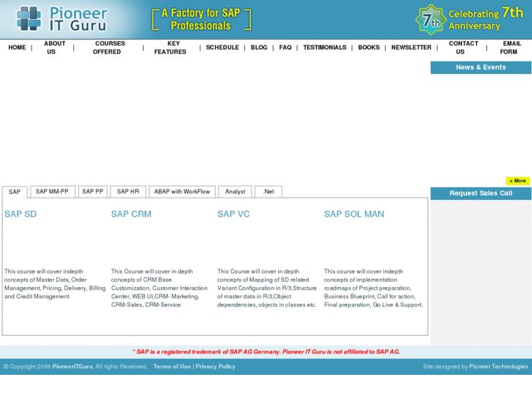Click SAP VC description about Variant Configuration
Viewport: 532px width, 399px height.
pos(267,288)
